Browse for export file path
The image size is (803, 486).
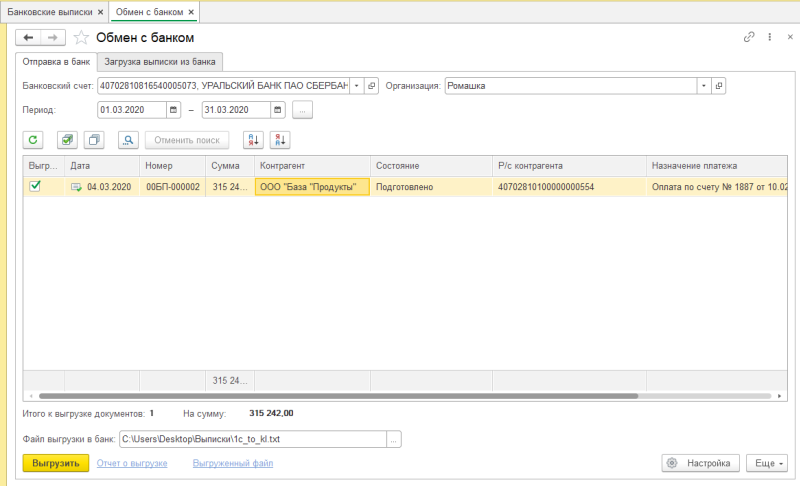tap(393, 439)
